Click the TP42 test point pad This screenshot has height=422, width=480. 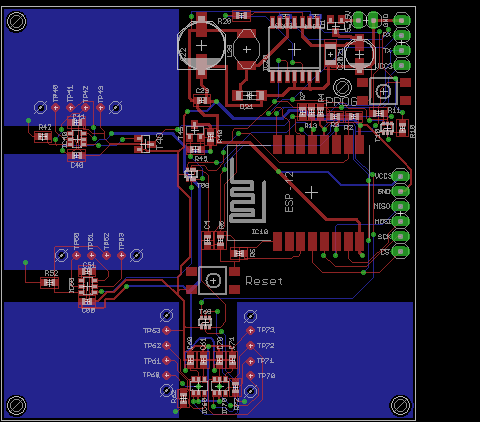coord(85,108)
